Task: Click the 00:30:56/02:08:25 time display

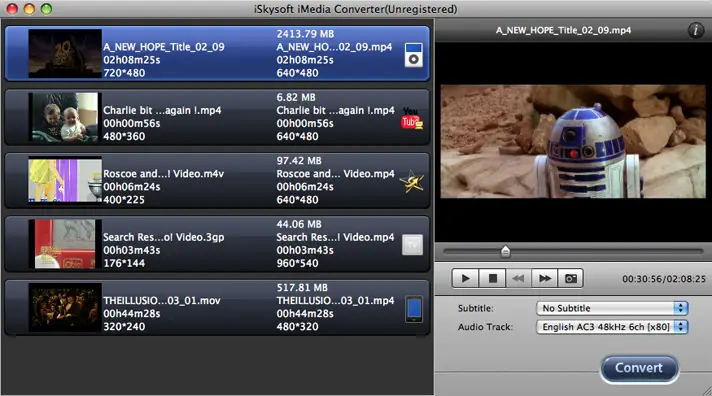Action: pyautogui.click(x=664, y=279)
